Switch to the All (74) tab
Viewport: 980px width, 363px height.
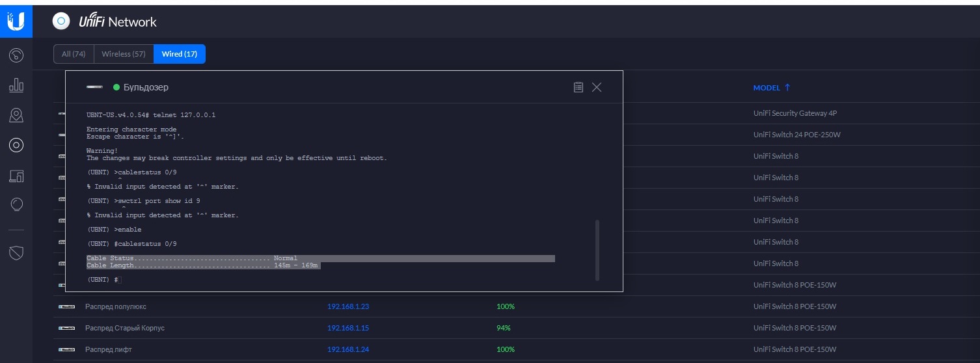pyautogui.click(x=74, y=54)
